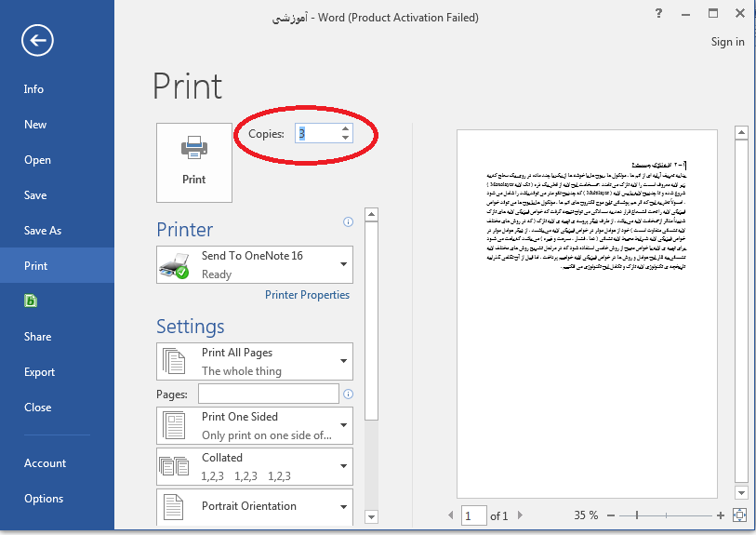Click the preview scrollbar down arrow
Image resolution: width=756 pixels, height=535 pixels.
tap(741, 492)
